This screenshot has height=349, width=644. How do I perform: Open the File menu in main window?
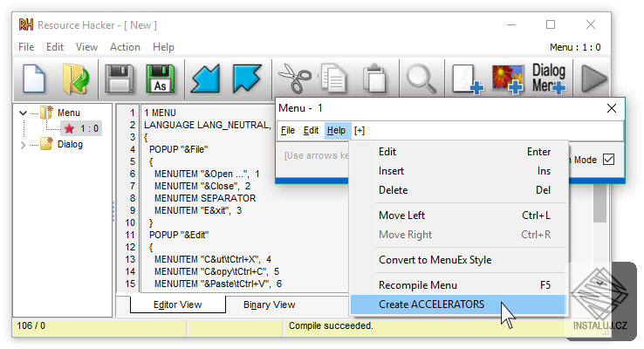click(26, 47)
